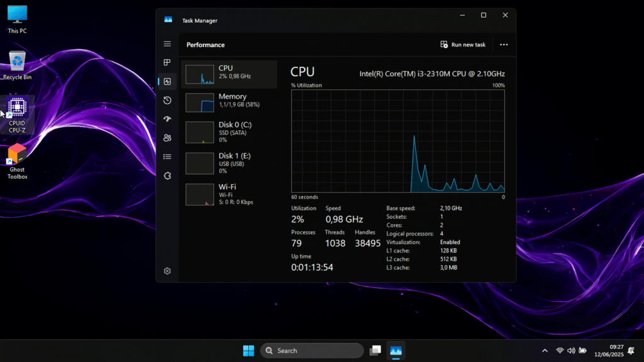Image resolution: width=644 pixels, height=362 pixels.
Task: Open the App history page icon
Action: click(167, 100)
